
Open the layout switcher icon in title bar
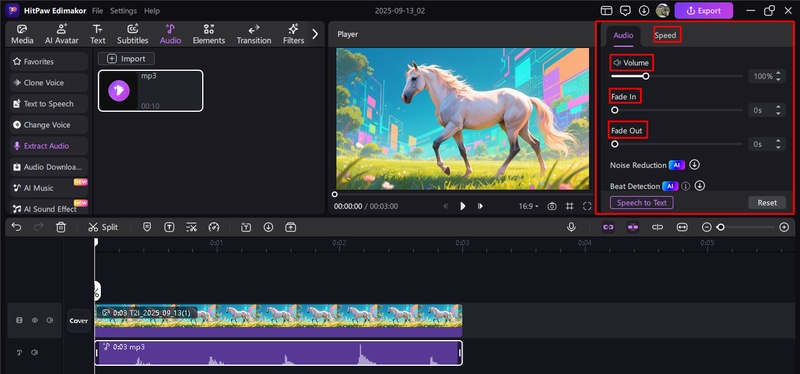(606, 10)
